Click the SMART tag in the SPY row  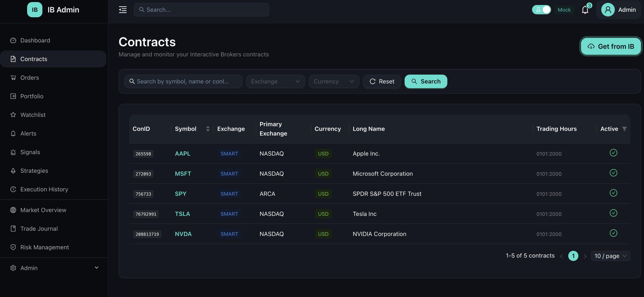pyautogui.click(x=229, y=194)
